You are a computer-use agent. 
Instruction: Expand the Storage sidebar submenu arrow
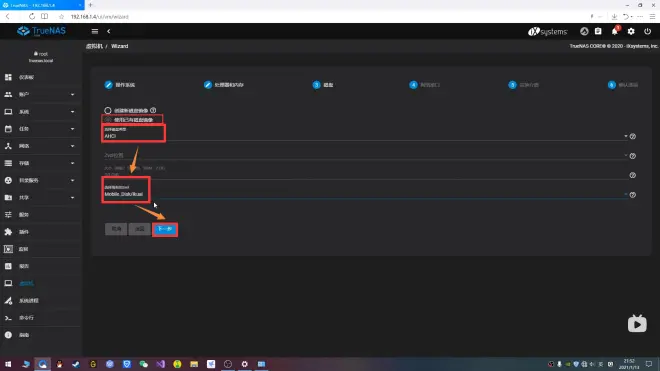(x=72, y=163)
